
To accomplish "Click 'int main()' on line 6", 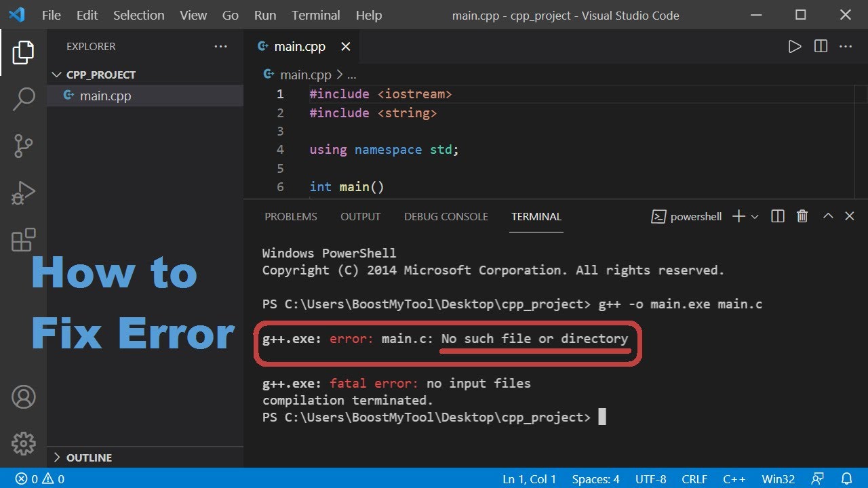I will pyautogui.click(x=347, y=186).
